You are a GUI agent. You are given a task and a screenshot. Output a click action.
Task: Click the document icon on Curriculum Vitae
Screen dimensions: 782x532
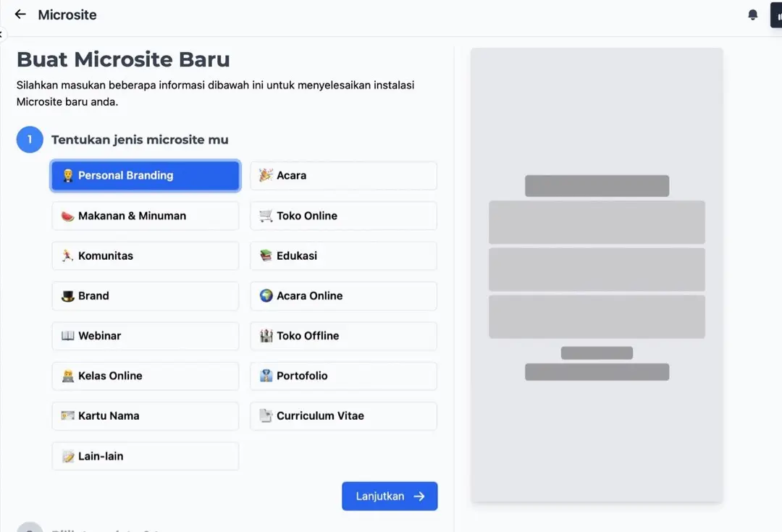click(265, 415)
